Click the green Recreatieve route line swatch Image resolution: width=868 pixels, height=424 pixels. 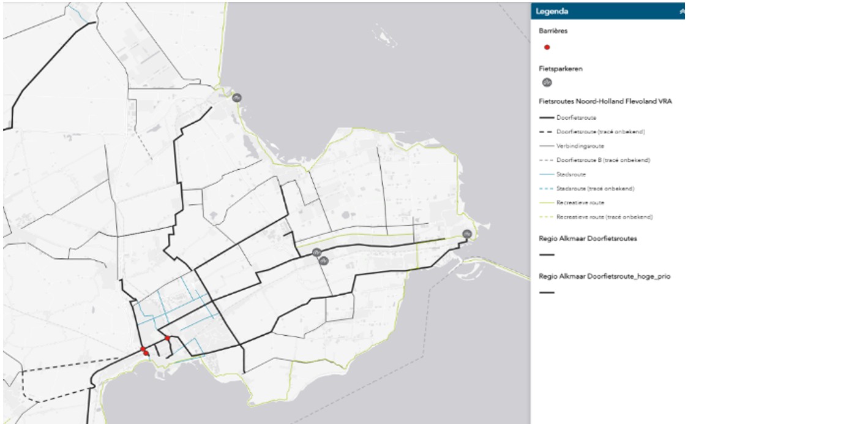pos(547,203)
